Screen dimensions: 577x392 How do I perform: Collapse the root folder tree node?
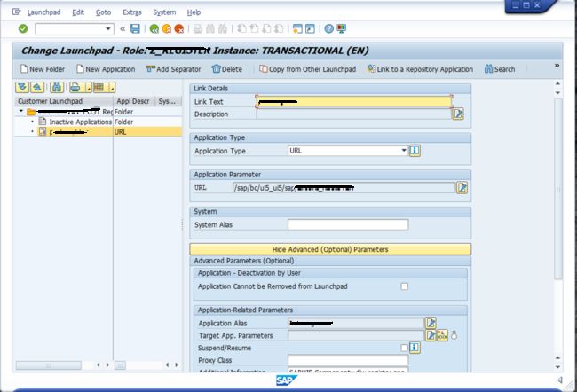click(x=21, y=111)
